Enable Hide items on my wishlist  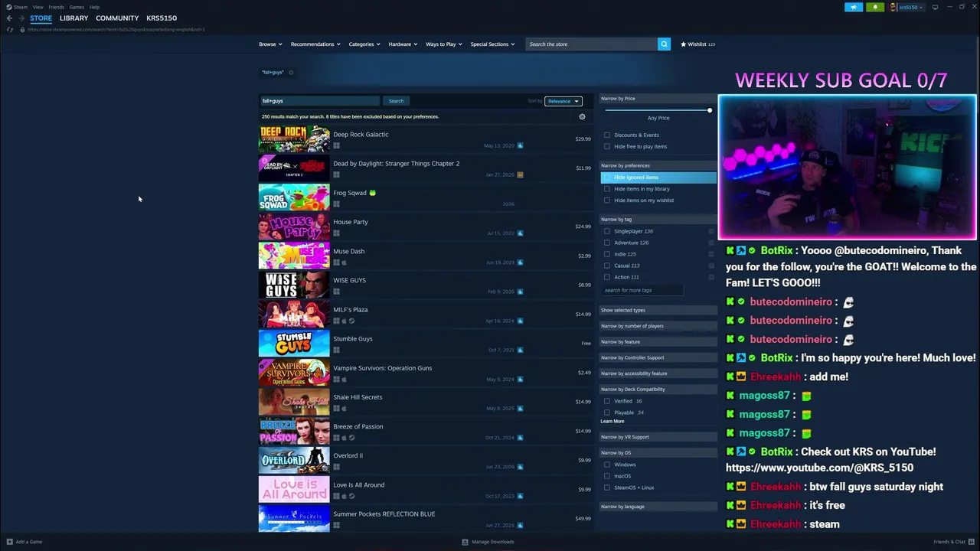click(607, 201)
